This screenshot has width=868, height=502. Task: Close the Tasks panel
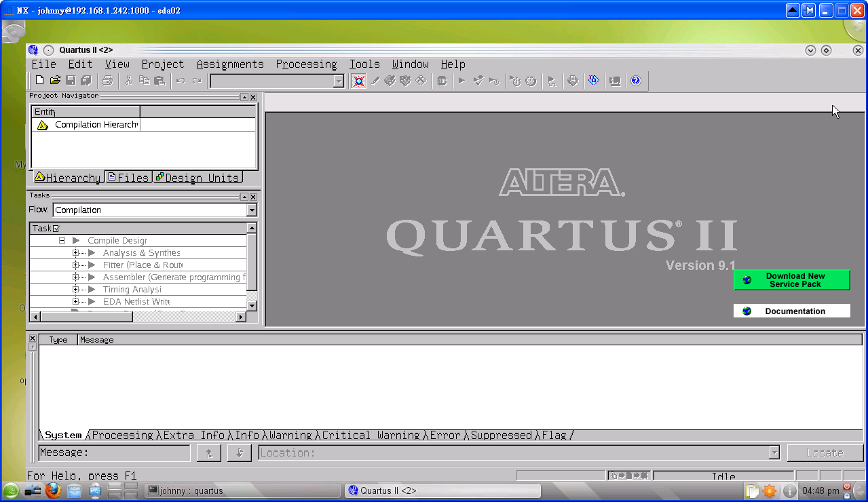253,197
